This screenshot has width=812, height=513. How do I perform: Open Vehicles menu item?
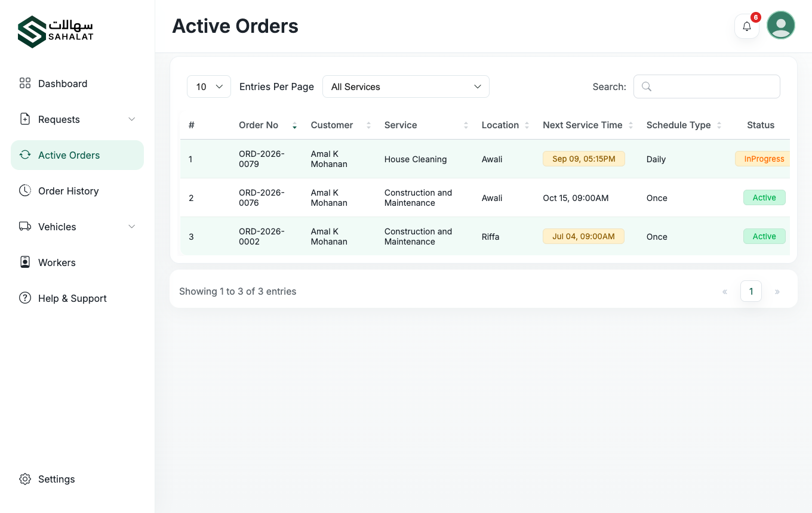pos(77,227)
